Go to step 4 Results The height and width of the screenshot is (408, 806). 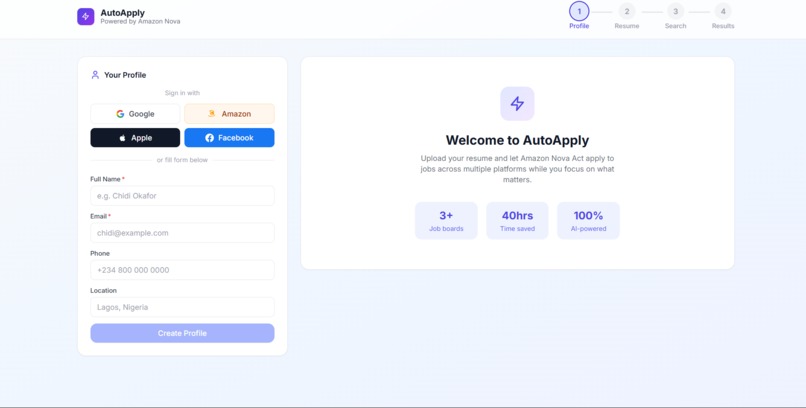(723, 16)
